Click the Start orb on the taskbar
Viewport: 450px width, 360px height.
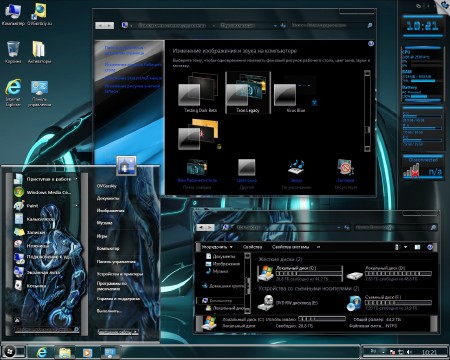(x=9, y=351)
